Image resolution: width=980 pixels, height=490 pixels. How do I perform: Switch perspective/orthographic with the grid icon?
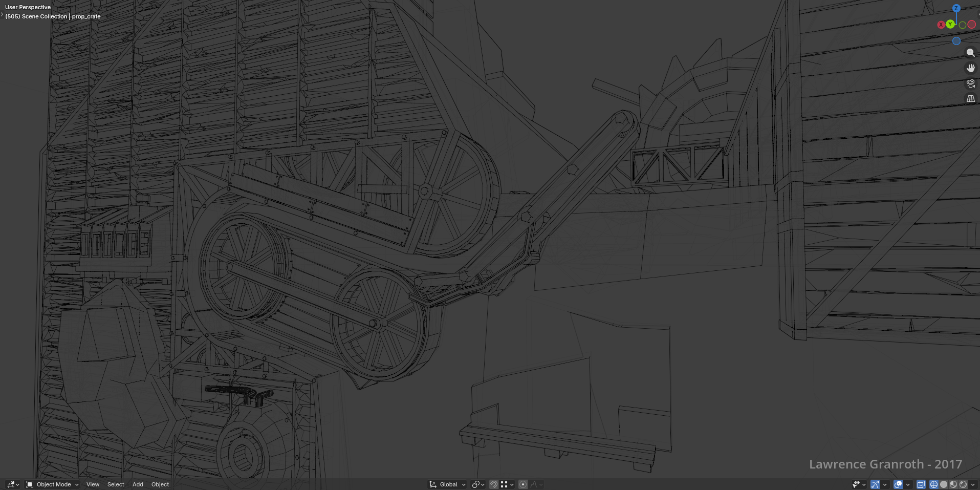pos(970,99)
